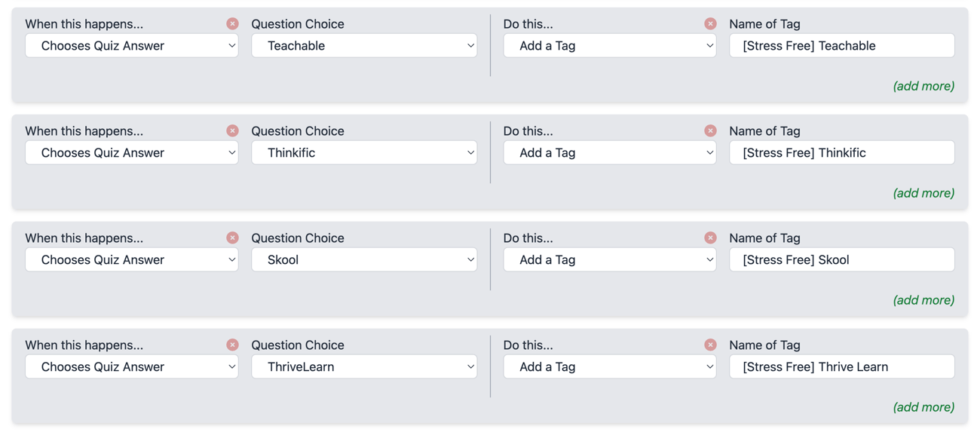Viewport: 980px width, 432px height.
Task: Click the [Stress Free] Thinkific tag name field
Action: (x=841, y=153)
